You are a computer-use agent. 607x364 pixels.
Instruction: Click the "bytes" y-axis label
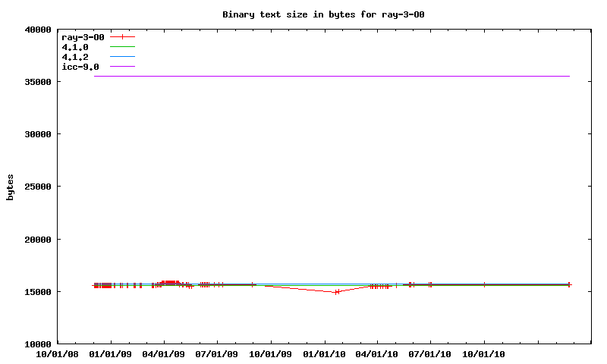coord(10,187)
